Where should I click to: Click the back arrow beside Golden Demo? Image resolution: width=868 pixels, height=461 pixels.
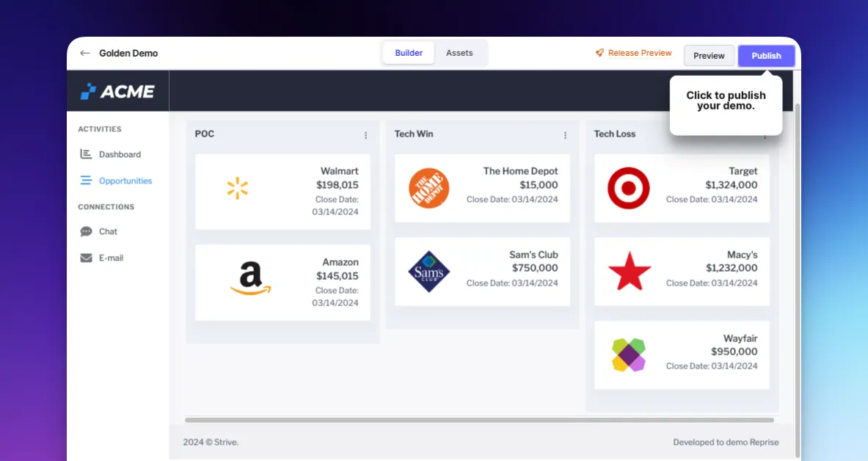coord(85,54)
